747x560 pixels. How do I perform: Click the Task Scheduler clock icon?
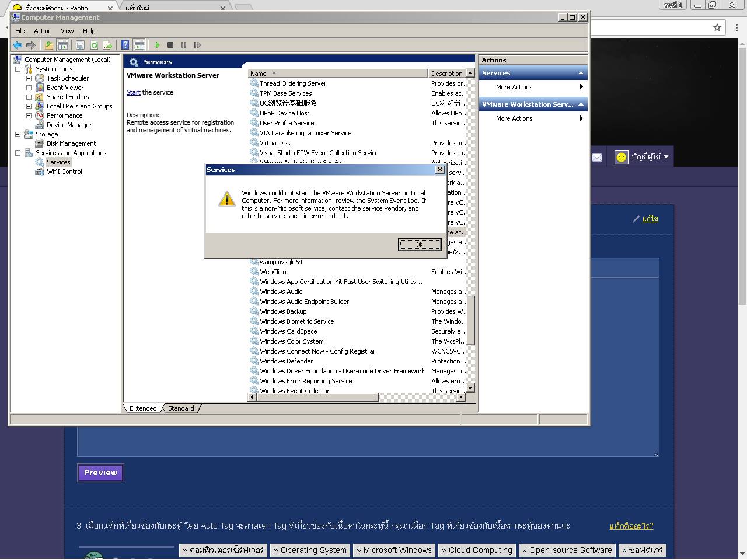[x=40, y=78]
